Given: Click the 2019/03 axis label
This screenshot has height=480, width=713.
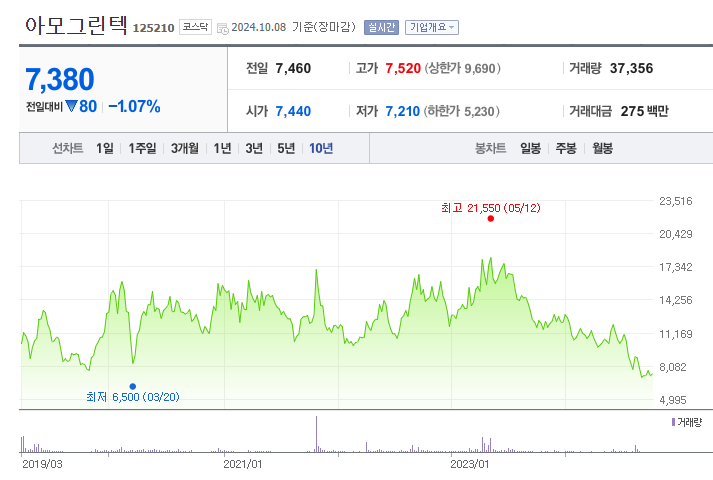Looking at the screenshot, I should (x=42, y=464).
